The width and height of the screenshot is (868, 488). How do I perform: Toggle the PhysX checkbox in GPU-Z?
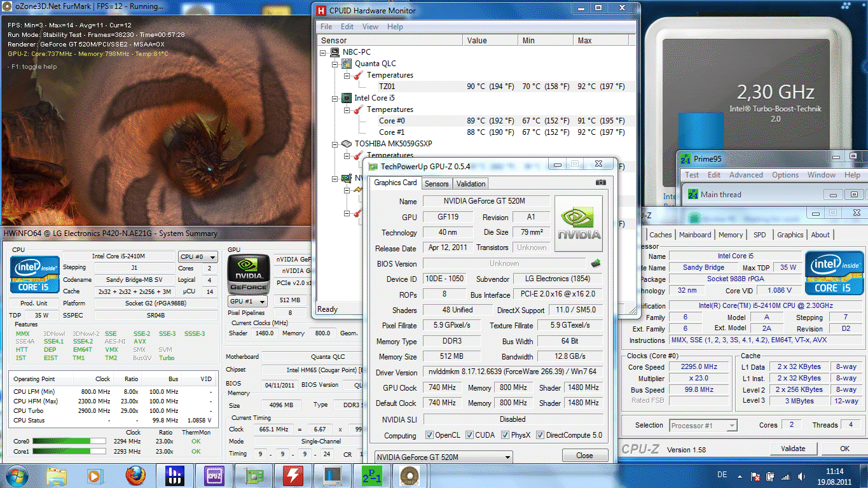tap(505, 435)
